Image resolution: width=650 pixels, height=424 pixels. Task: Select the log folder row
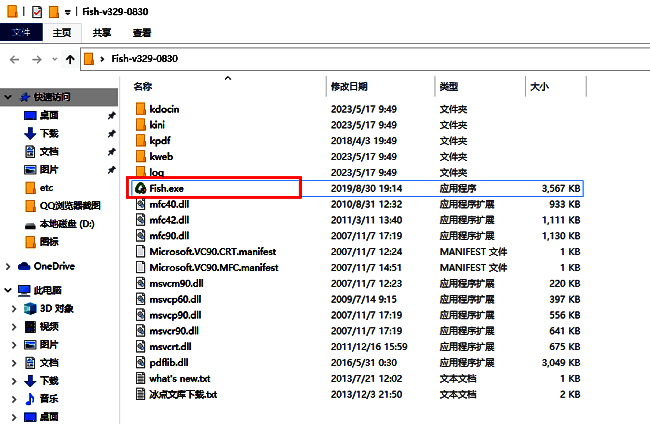pos(357,172)
